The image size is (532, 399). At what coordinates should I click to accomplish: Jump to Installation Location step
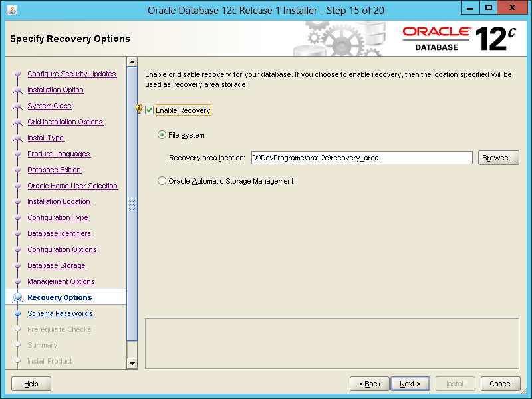pyautogui.click(x=59, y=201)
